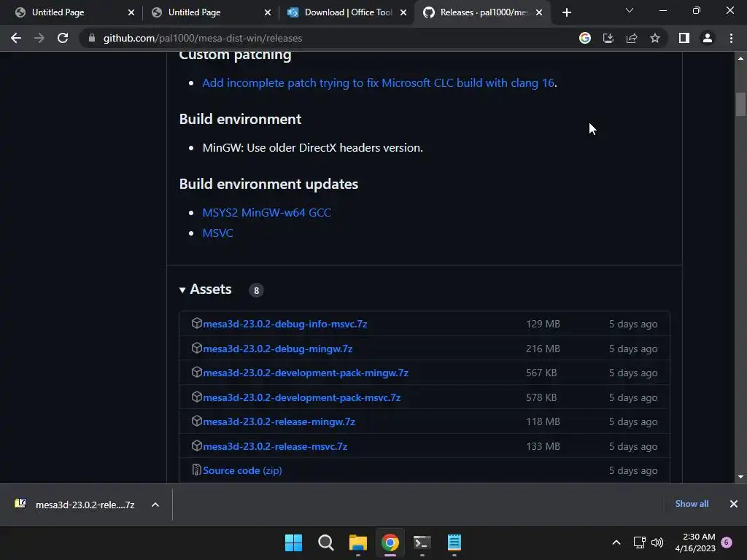Open Windows Search from the taskbar
The width and height of the screenshot is (747, 560).
326,542
